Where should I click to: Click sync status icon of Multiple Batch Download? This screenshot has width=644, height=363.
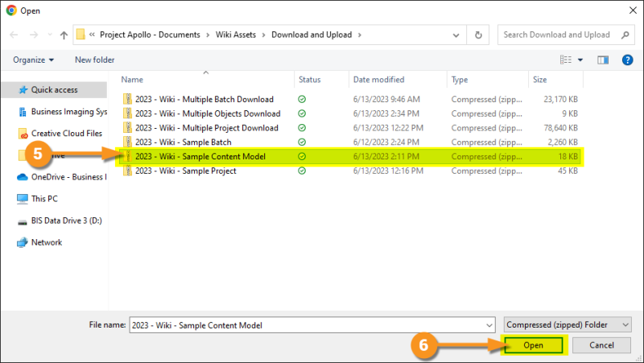point(302,99)
